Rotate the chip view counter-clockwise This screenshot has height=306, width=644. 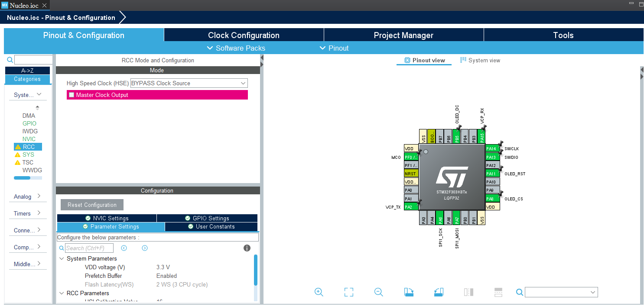pos(439,292)
